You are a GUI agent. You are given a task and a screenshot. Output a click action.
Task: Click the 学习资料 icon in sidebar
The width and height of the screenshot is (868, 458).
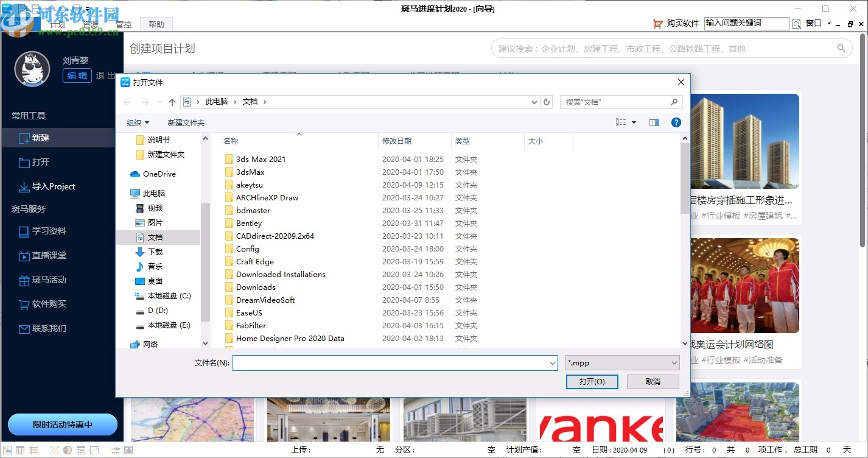click(24, 231)
